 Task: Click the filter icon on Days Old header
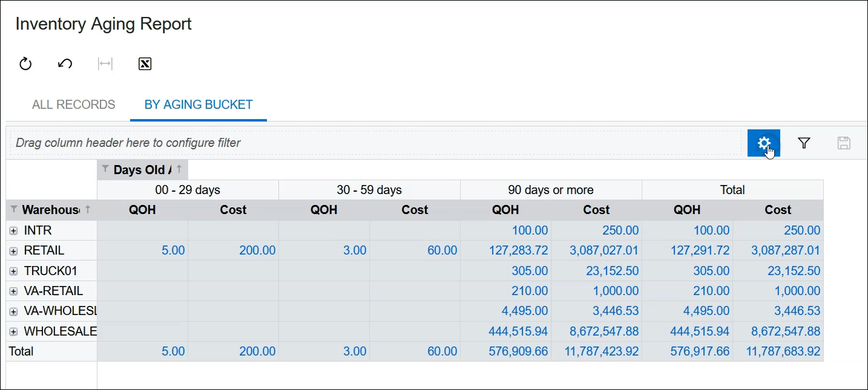[105, 169]
